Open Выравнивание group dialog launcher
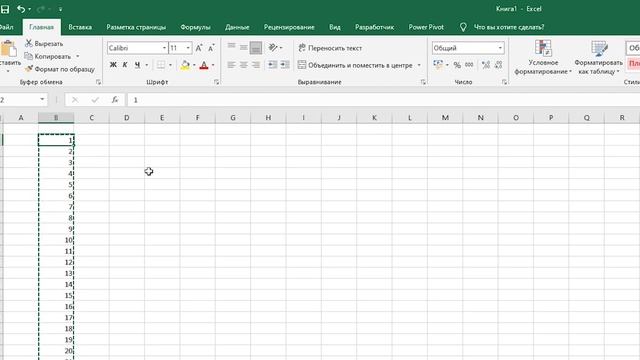This screenshot has height=360, width=640. click(423, 82)
